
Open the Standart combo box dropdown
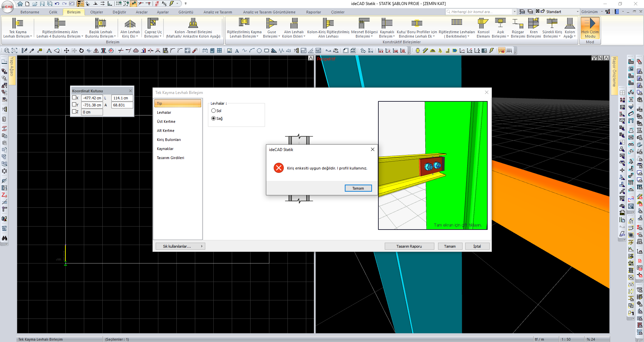578,12
